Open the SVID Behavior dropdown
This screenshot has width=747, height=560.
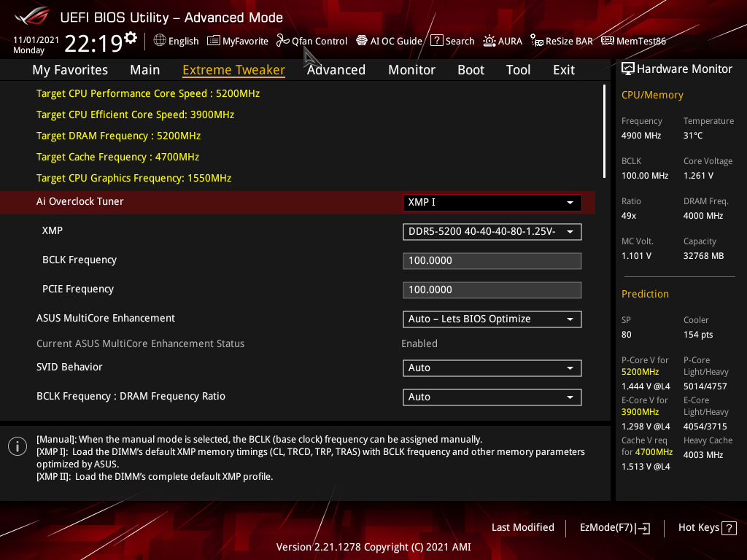[x=492, y=368]
